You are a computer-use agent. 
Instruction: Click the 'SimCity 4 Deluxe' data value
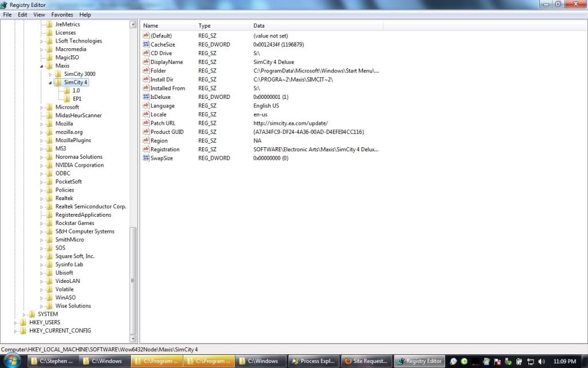click(274, 62)
